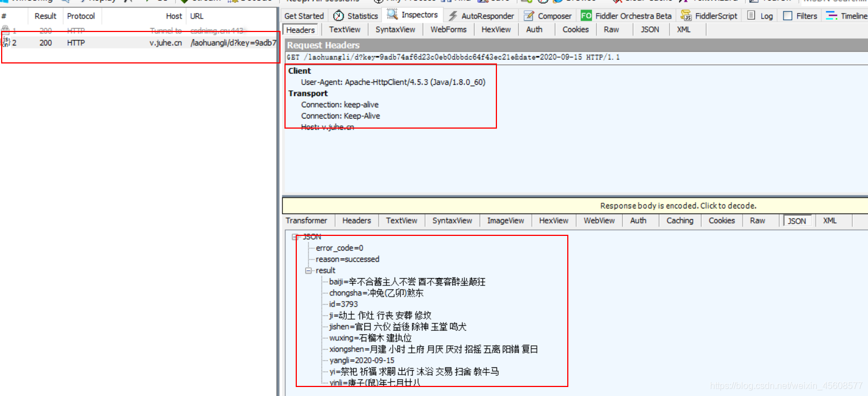Open response Transformer tab

(x=306, y=220)
